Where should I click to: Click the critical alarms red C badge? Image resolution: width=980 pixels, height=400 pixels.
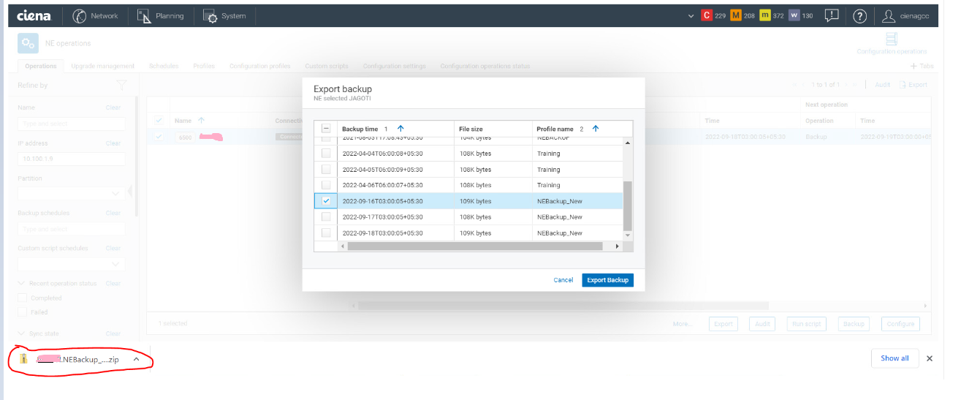click(x=707, y=15)
